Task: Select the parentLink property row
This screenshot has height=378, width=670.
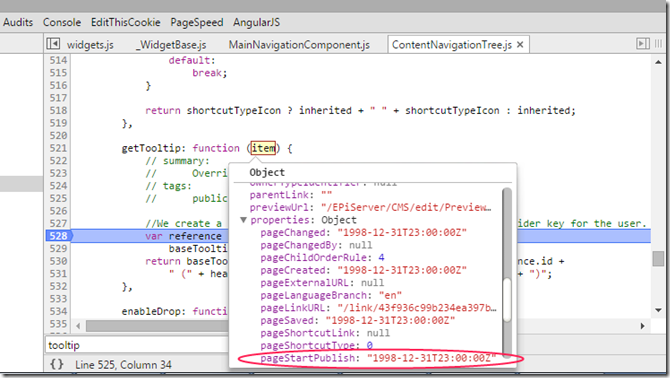Action: point(291,195)
